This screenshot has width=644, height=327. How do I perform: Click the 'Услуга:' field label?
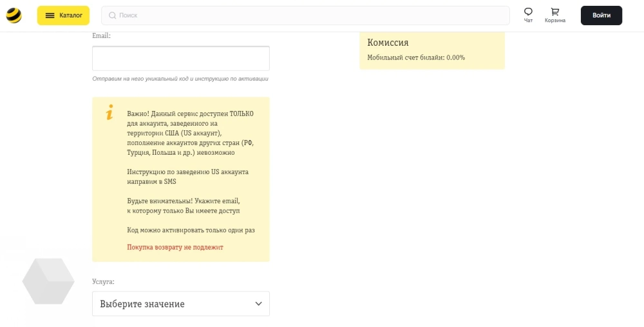coord(104,282)
